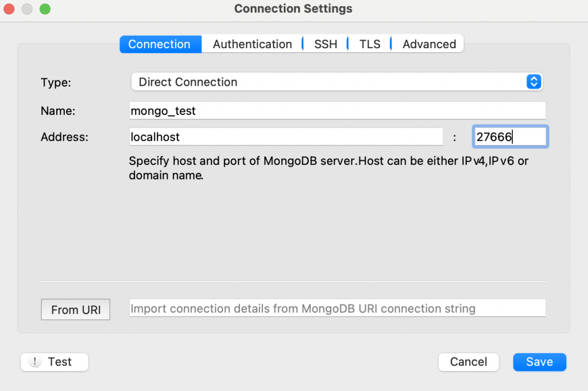The width and height of the screenshot is (588, 391).
Task: Save the connection settings
Action: tap(539, 362)
